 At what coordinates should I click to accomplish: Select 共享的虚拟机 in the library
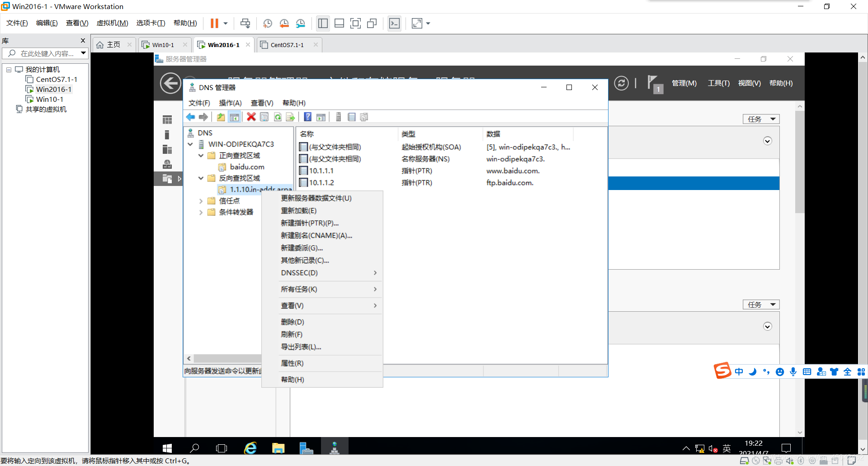[46, 109]
